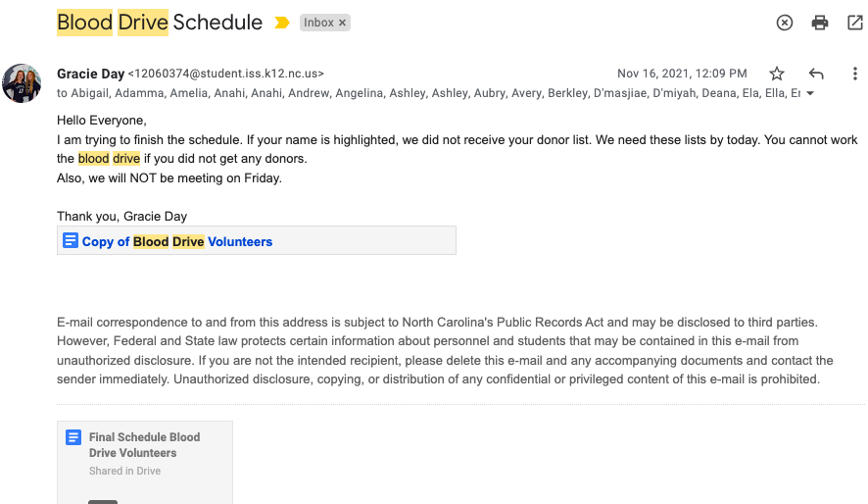Open the email in a new window
The image size is (868, 504).
click(x=854, y=23)
